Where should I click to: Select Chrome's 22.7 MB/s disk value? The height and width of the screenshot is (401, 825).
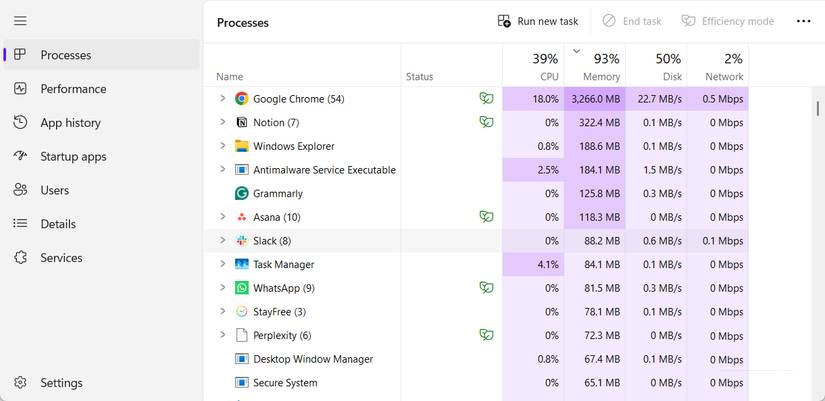tap(656, 98)
